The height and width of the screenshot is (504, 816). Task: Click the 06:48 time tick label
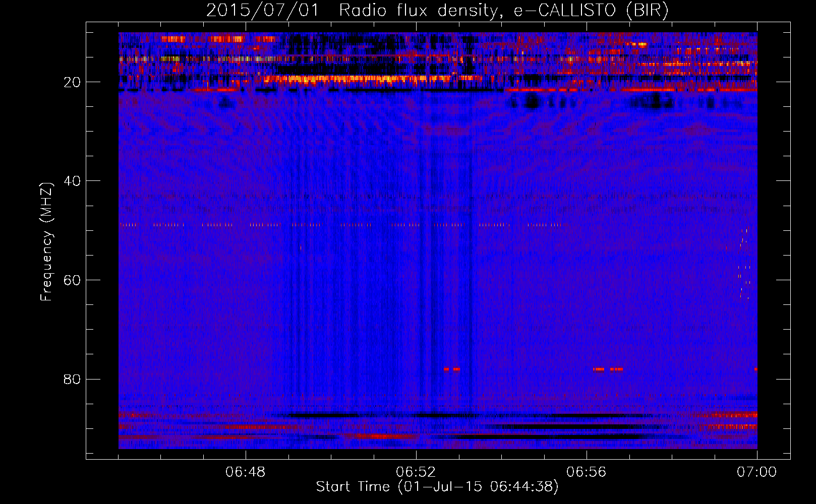tap(246, 472)
